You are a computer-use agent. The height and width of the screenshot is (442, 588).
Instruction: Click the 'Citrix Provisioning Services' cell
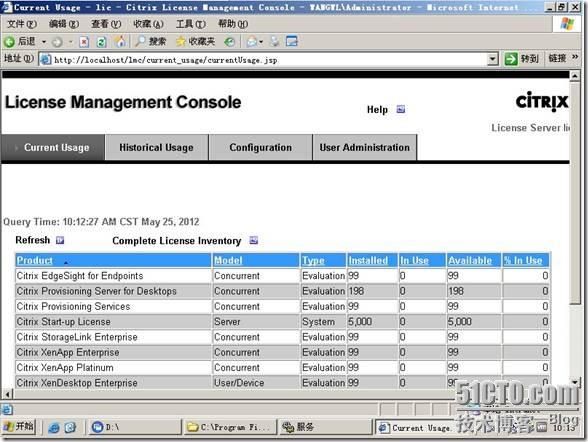[x=113, y=306]
